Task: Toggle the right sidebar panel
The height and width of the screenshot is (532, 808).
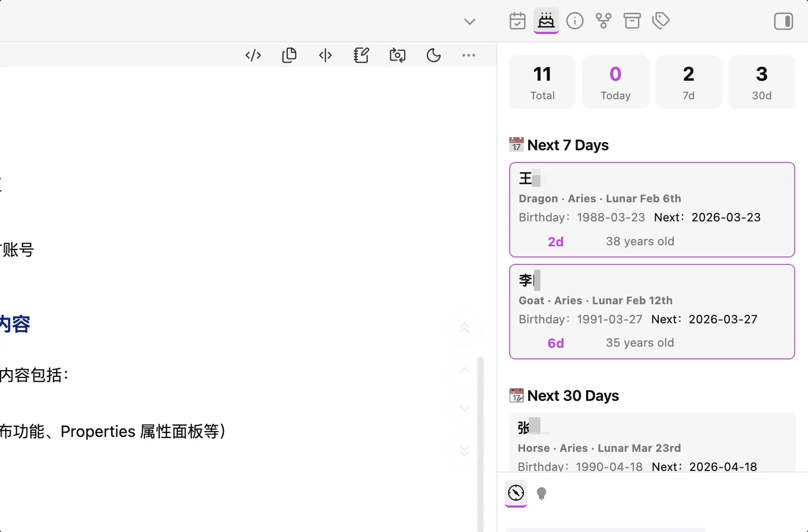Action: [784, 21]
